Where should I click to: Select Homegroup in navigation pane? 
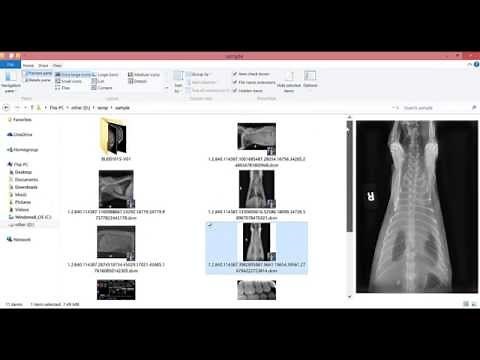point(23,150)
